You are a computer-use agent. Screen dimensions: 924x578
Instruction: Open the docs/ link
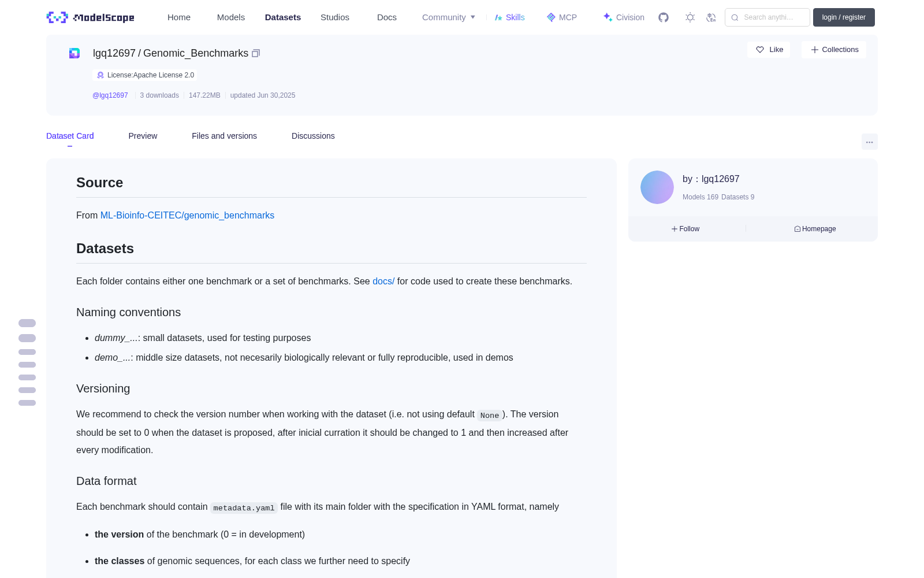[383, 281]
